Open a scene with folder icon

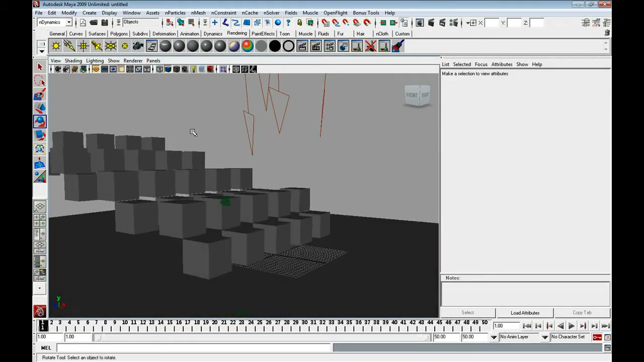pos(94,23)
